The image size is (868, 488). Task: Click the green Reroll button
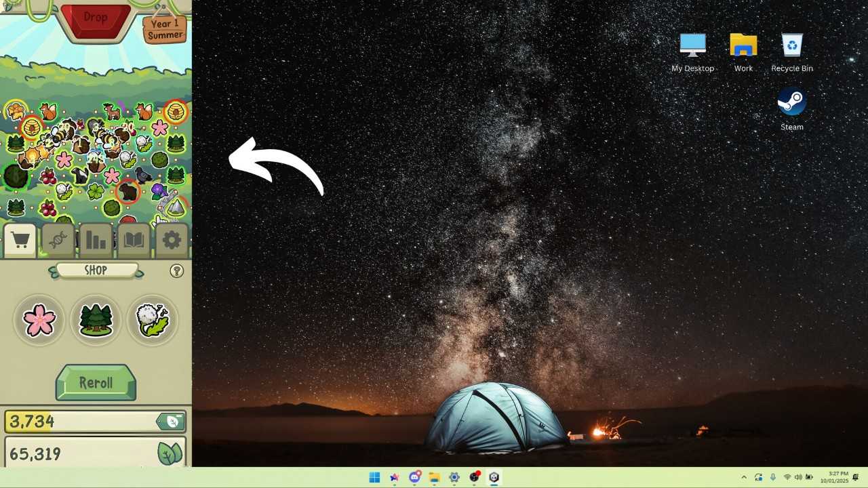(x=96, y=383)
